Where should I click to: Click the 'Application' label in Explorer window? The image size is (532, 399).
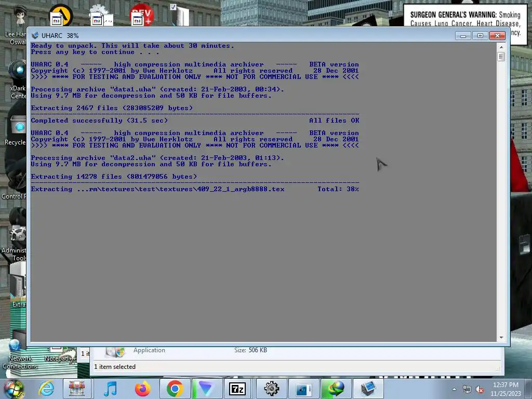[149, 350]
